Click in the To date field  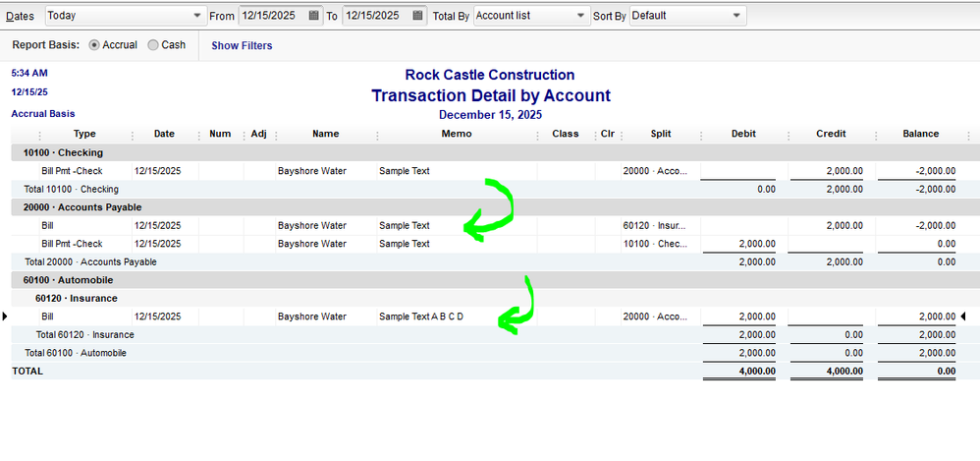coord(377,16)
